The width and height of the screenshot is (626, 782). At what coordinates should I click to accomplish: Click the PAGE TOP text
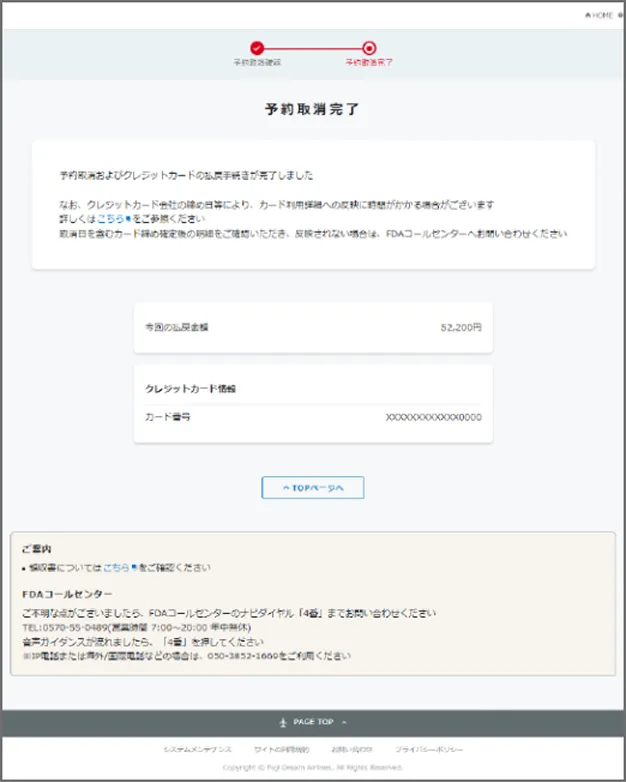[313, 722]
